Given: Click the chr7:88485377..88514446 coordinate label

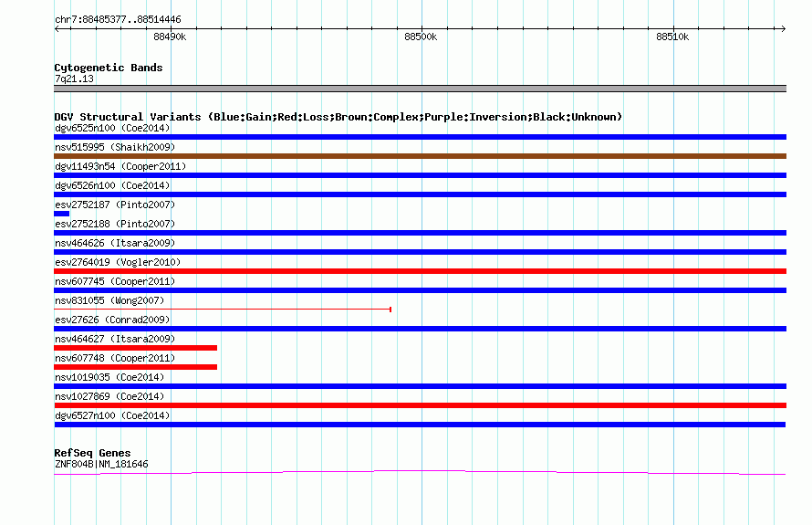Looking at the screenshot, I should 118,19.
